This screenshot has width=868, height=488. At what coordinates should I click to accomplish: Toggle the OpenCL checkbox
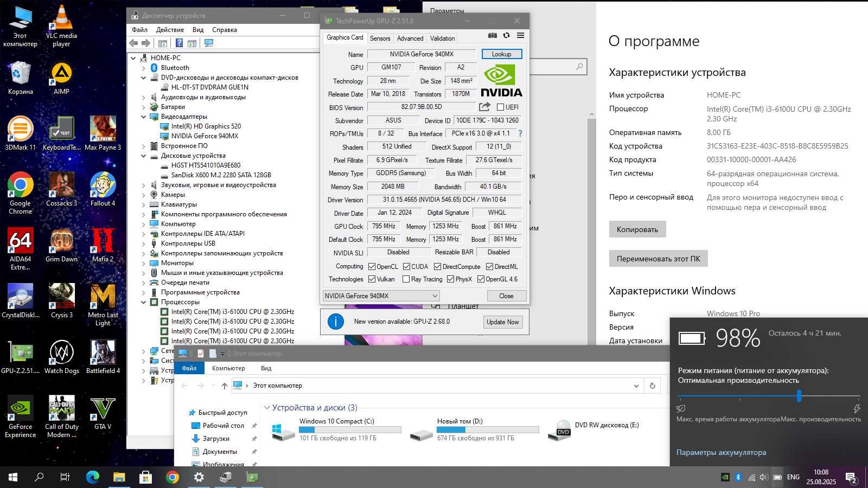tap(372, 266)
